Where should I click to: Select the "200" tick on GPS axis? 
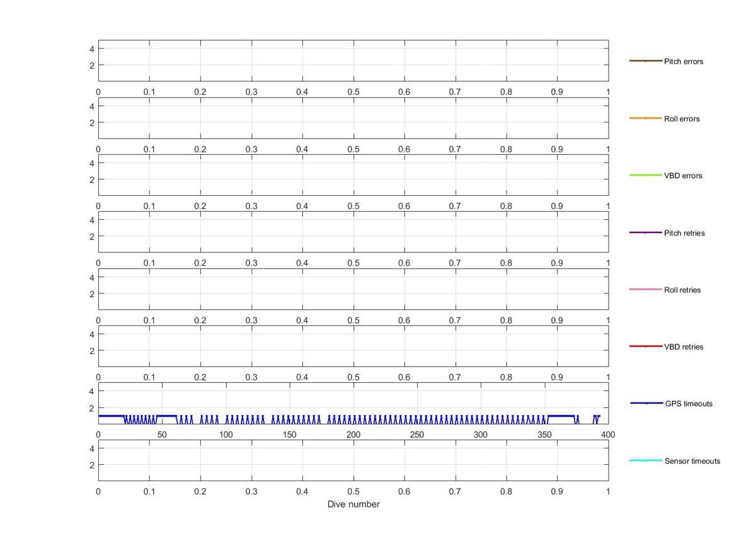353,435
